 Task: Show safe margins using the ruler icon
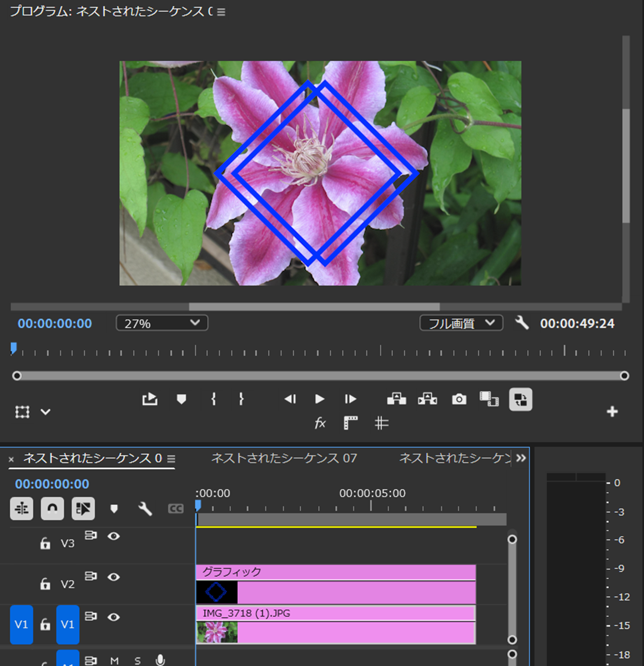pyautogui.click(x=351, y=423)
